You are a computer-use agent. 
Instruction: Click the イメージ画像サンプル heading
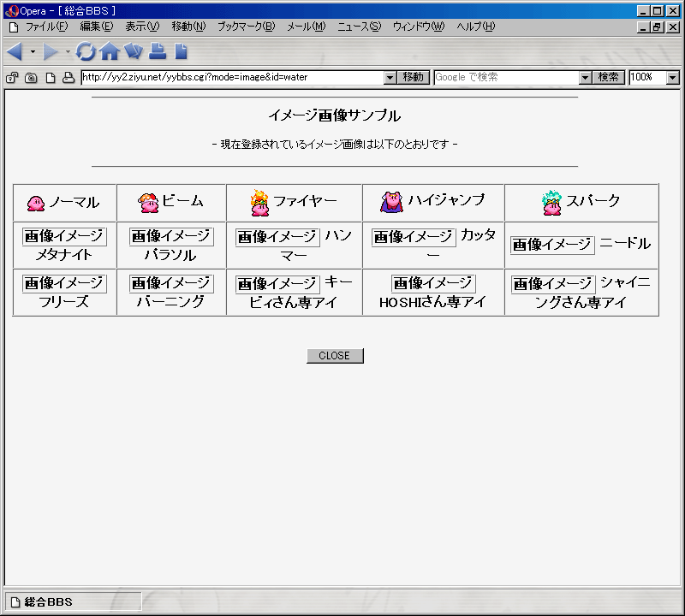(x=335, y=115)
